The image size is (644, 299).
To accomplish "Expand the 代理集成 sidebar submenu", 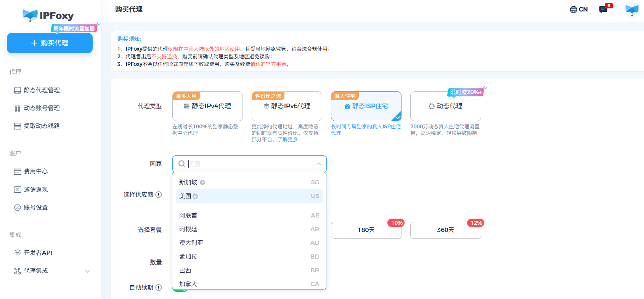I will click(87, 271).
